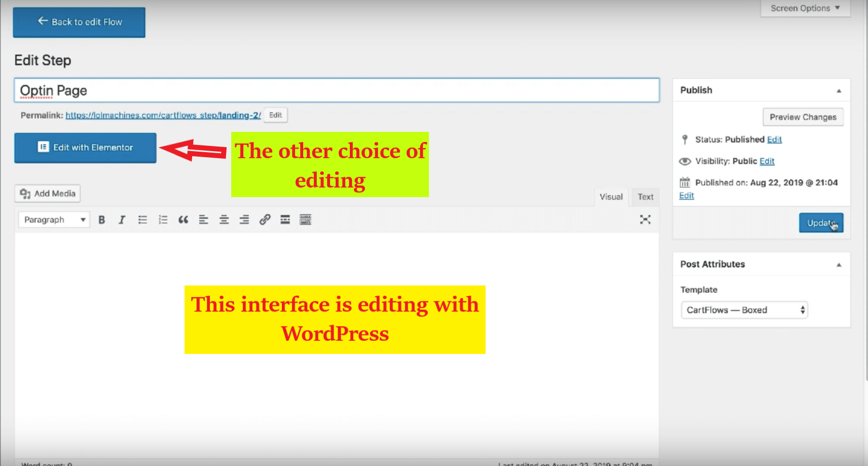Insert a bulleted list
Viewport: 868px width, 466px height.
click(x=142, y=220)
